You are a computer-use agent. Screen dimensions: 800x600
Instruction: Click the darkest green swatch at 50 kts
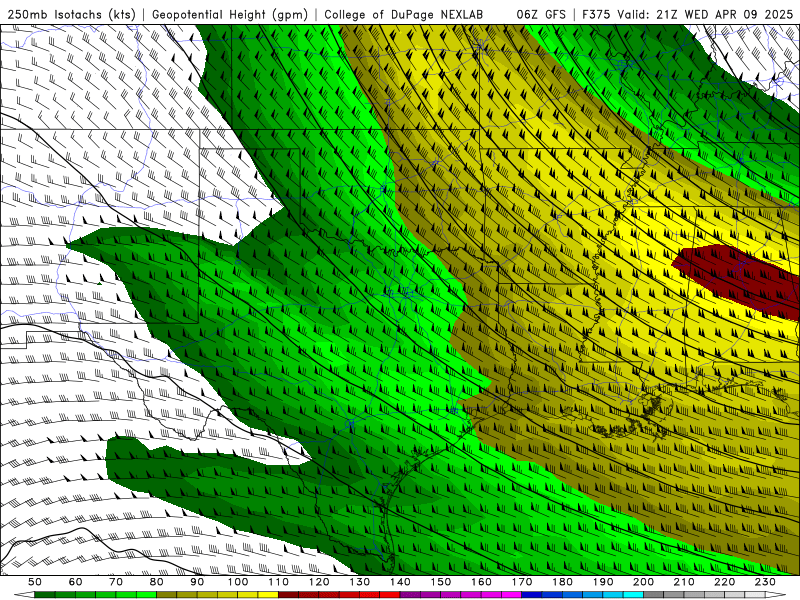[x=45, y=595]
